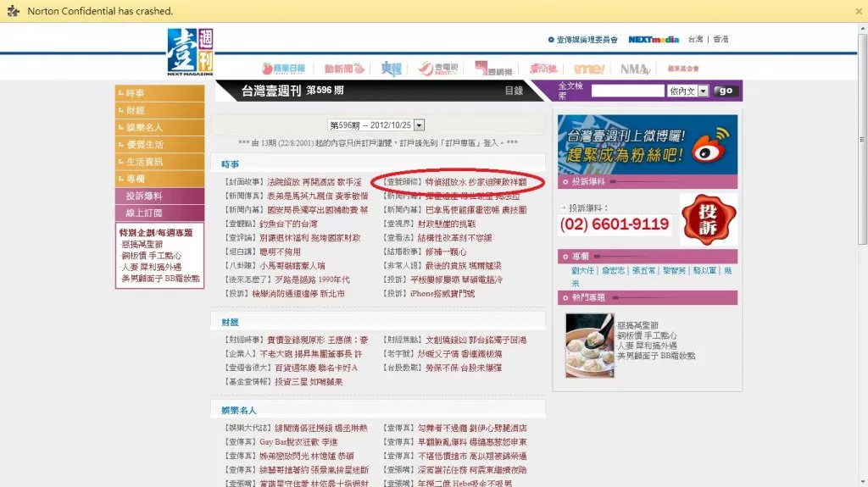This screenshot has height=487, width=868.
Task: Open the Weibo banner with eye logo
Action: click(647, 145)
